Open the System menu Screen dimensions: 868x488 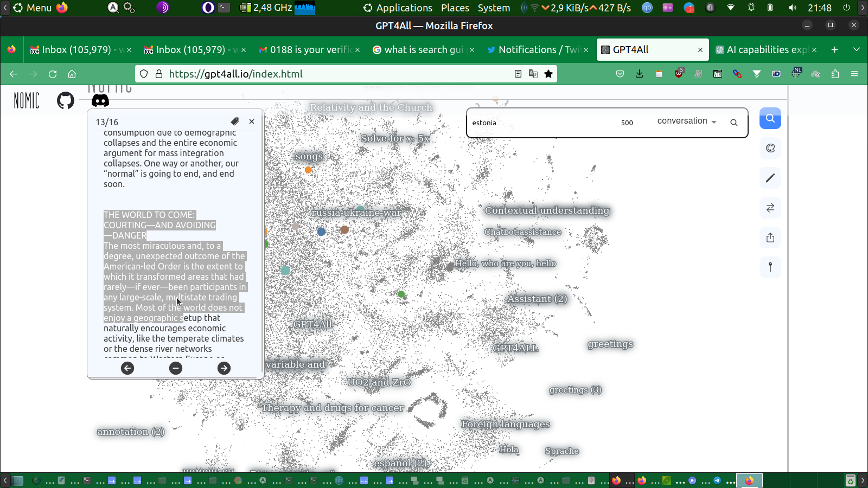click(494, 8)
